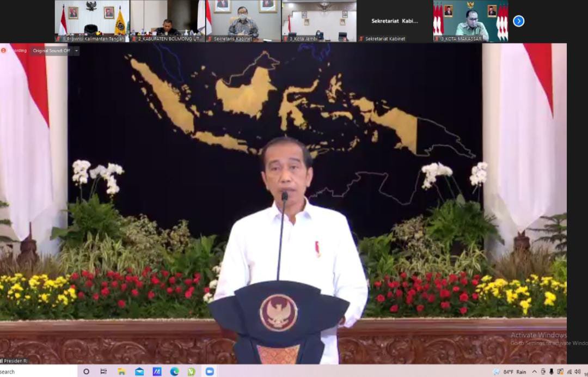The width and height of the screenshot is (588, 377).
Task: Click the red recording indicator icon
Action: point(4,51)
